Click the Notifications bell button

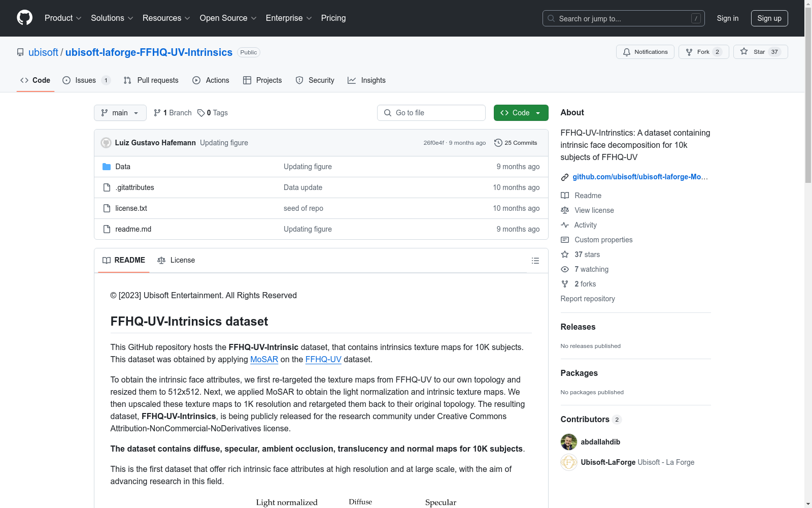(645, 52)
